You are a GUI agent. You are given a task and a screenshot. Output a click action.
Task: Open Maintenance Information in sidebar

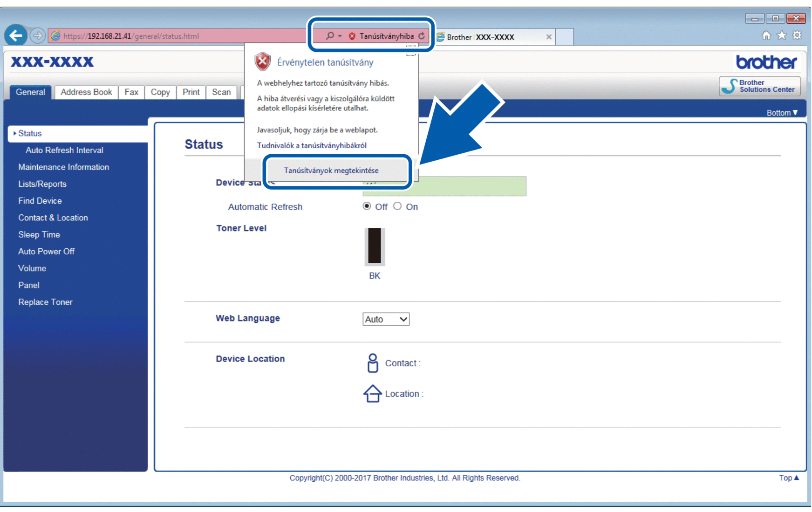coord(63,167)
